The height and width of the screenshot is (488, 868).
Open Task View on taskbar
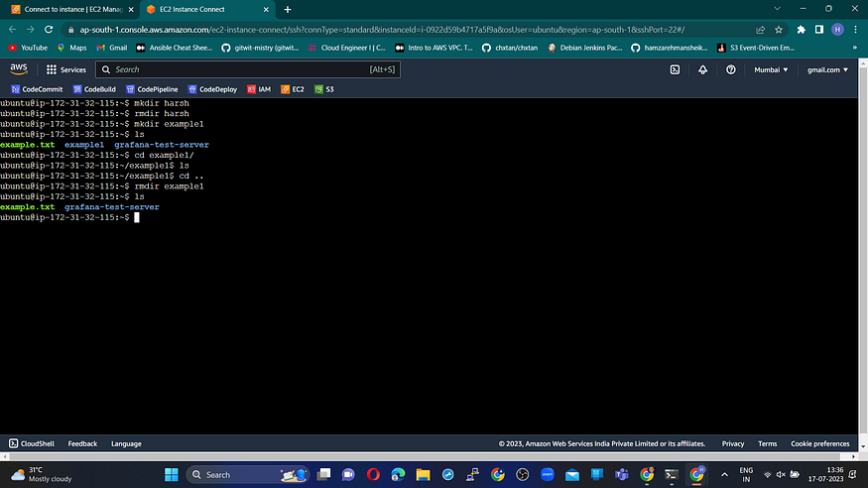323,475
